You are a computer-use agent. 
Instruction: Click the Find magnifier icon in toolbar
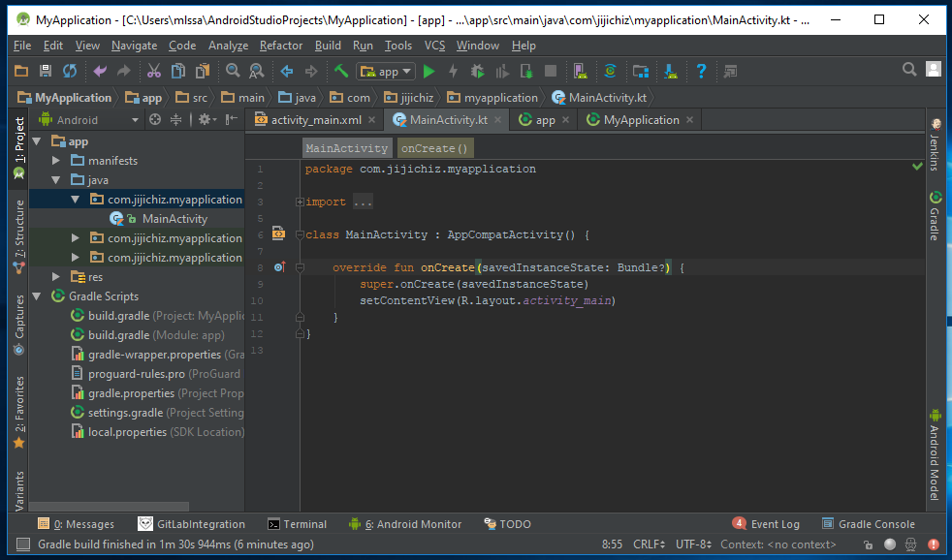(233, 71)
